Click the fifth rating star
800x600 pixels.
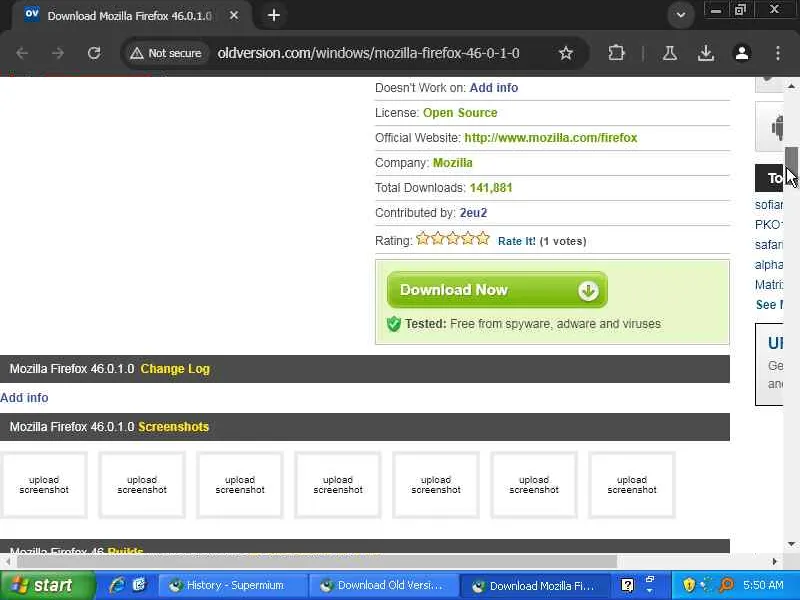tap(483, 239)
